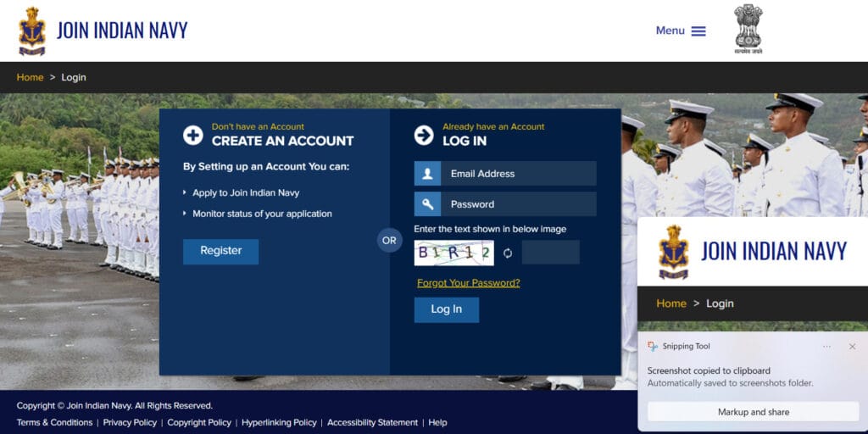Viewport: 868px width, 434px height.
Task: Click the Register button
Action: coord(221,251)
